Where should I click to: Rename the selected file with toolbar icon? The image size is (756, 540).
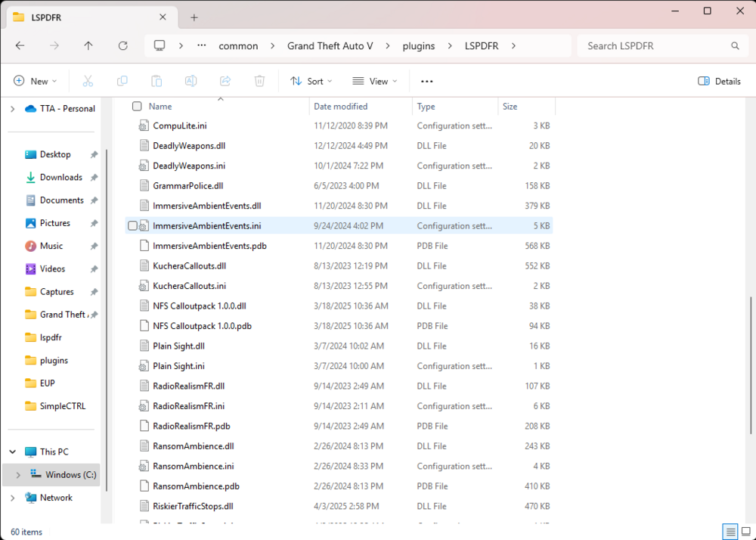click(x=191, y=81)
